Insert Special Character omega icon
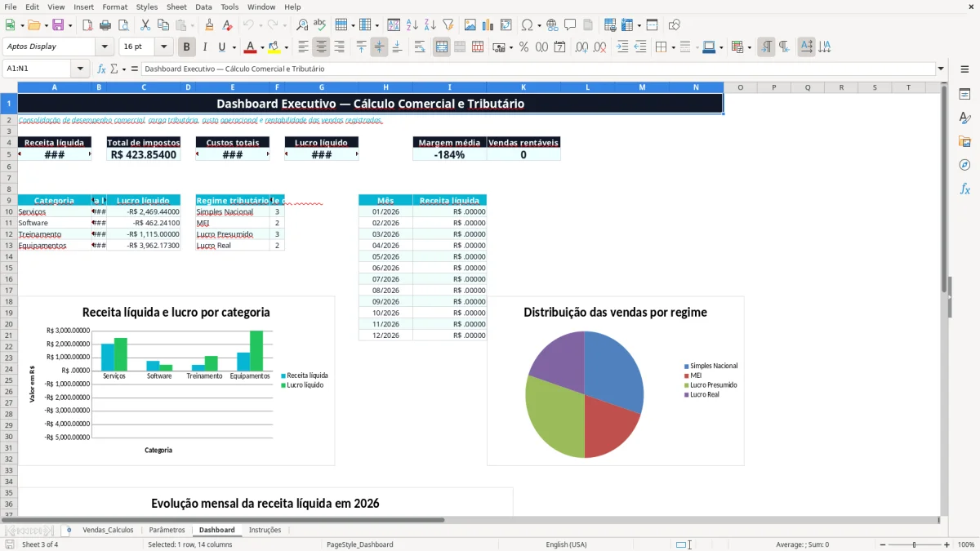This screenshot has width=980, height=551. pyautogui.click(x=527, y=25)
